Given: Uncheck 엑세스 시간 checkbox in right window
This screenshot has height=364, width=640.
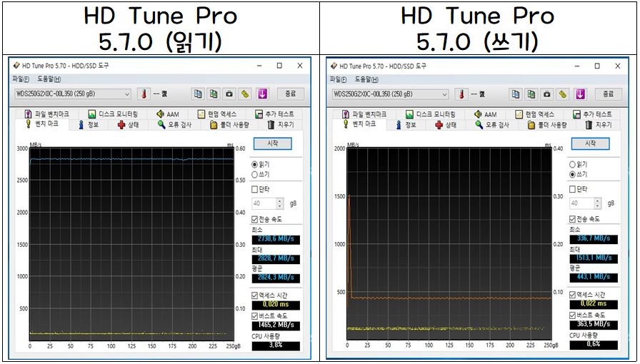Looking at the screenshot, I should pyautogui.click(x=573, y=295).
